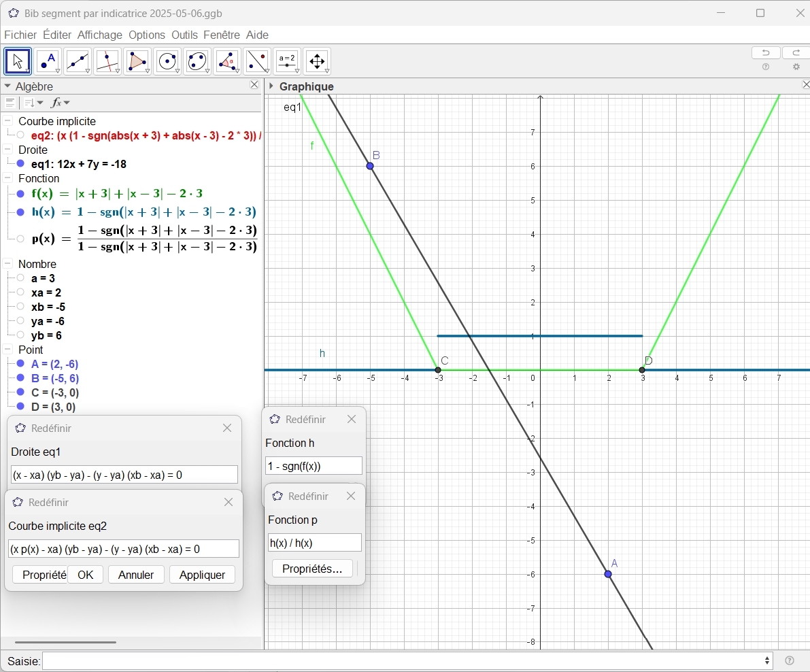Hide function f(x) in Algebra view
The width and height of the screenshot is (810, 672).
click(21, 194)
